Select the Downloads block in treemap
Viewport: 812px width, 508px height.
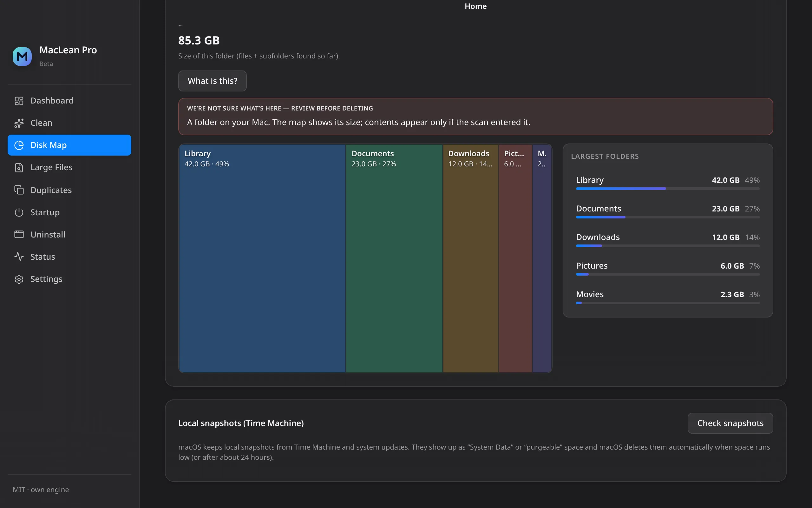pos(471,258)
